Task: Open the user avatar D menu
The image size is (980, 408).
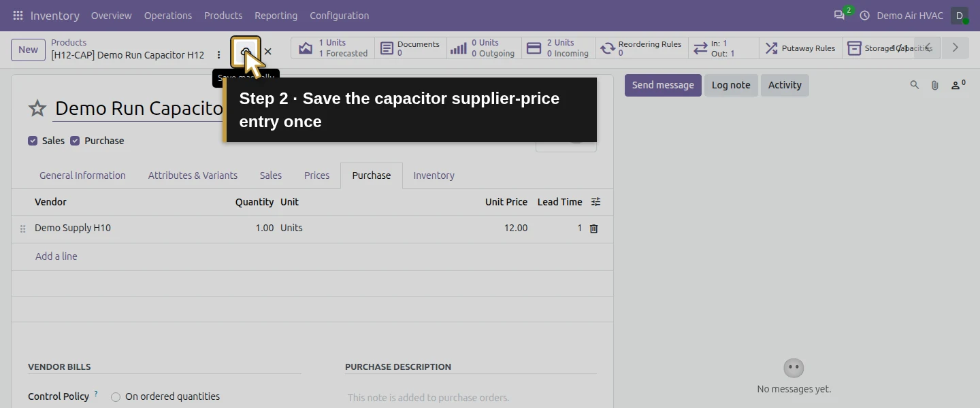Action: (x=960, y=15)
